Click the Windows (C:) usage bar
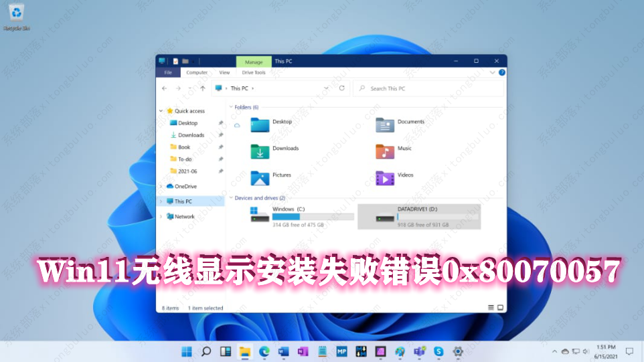 click(x=313, y=217)
